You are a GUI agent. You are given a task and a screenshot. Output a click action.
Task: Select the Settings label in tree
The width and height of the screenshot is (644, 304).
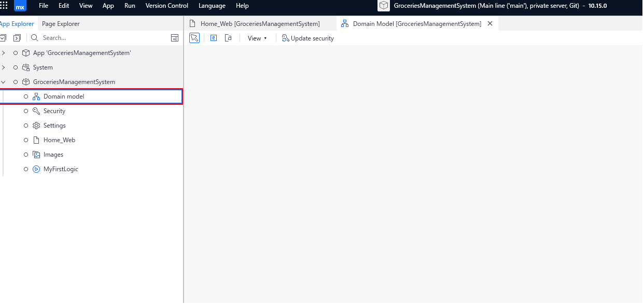point(54,126)
